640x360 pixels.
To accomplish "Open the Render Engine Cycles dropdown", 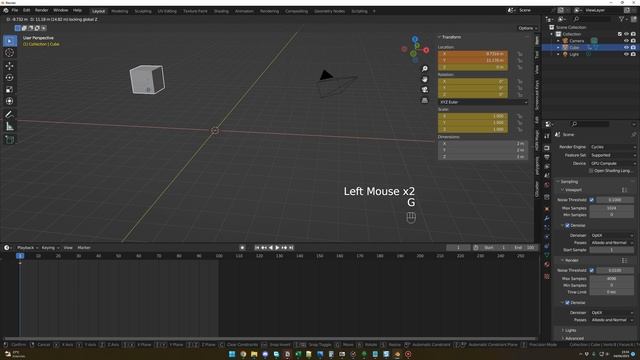I will pyautogui.click(x=613, y=147).
